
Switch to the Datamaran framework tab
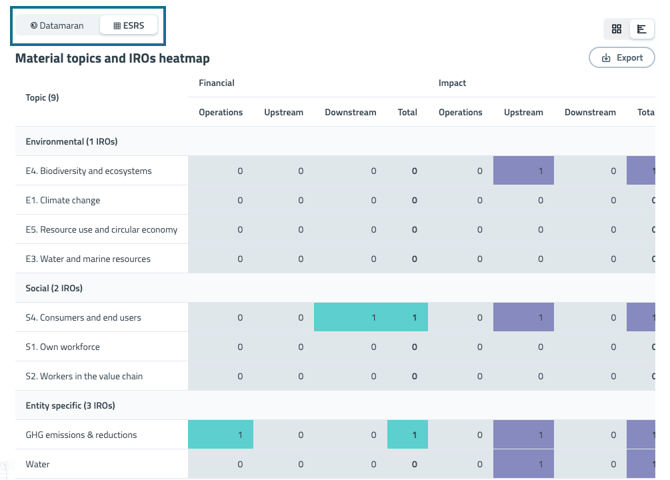coord(57,25)
